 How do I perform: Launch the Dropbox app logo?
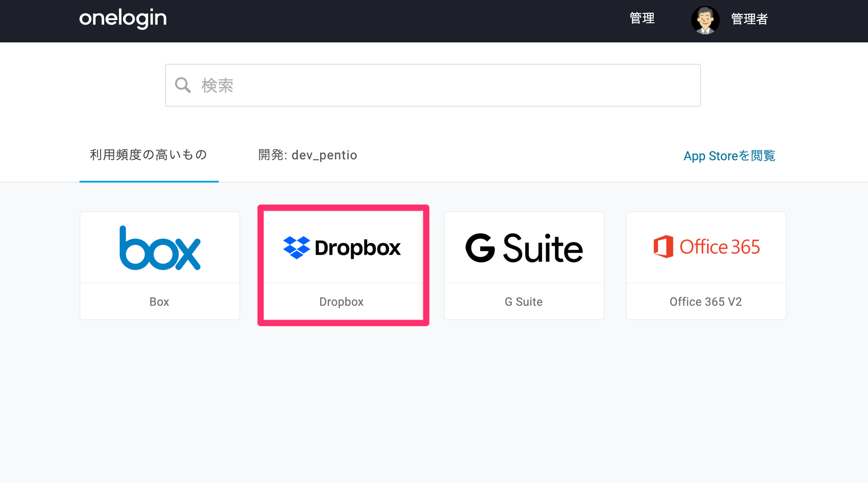coord(342,247)
